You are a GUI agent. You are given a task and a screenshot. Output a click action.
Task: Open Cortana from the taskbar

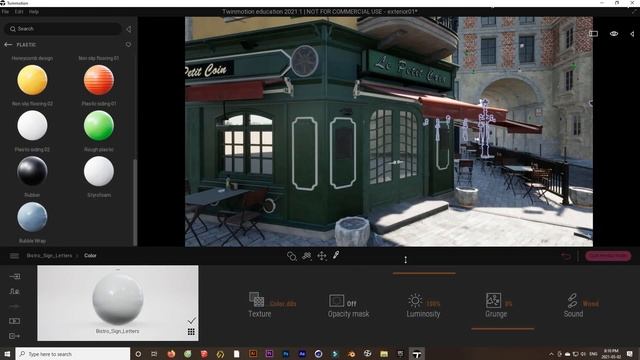point(138,354)
